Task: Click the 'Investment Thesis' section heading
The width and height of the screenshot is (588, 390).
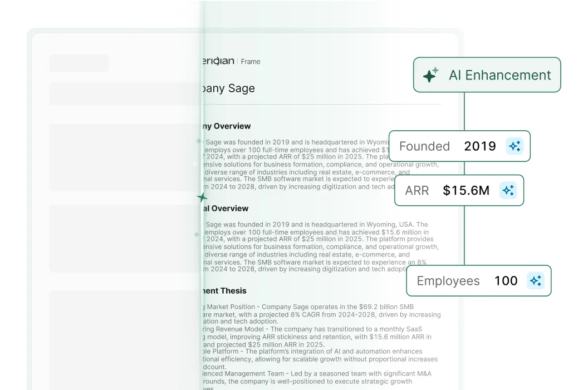Action: click(224, 291)
